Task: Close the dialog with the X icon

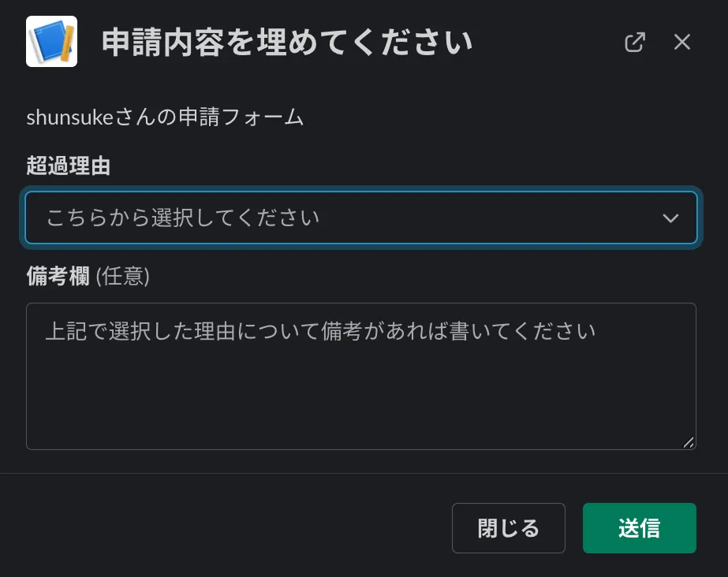Action: pyautogui.click(x=682, y=42)
